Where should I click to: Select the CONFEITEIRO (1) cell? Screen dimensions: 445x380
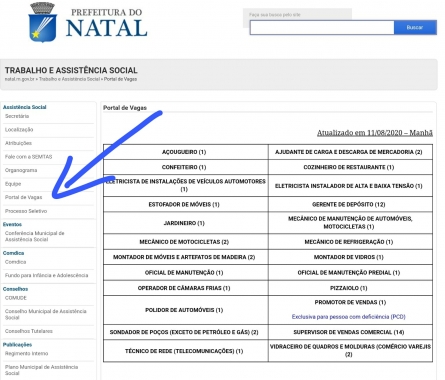point(186,167)
